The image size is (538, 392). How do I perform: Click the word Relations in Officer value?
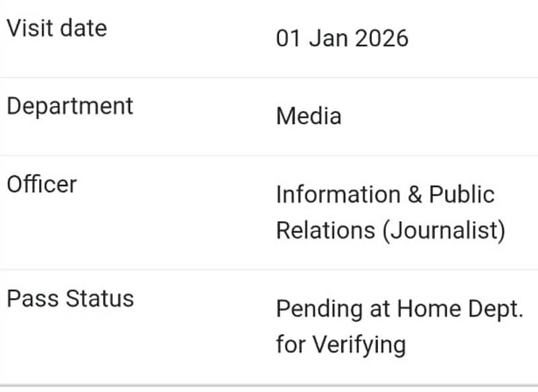coord(325,230)
